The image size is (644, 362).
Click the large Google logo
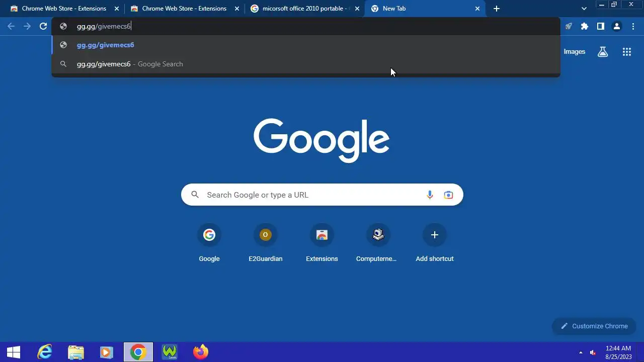(321, 140)
